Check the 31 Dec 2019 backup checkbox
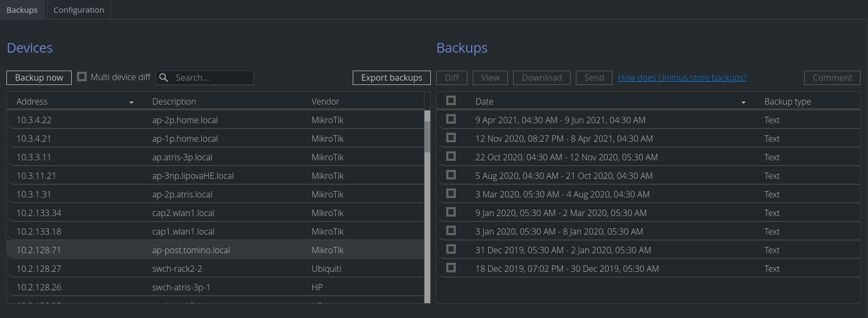868x318 pixels. point(451,249)
